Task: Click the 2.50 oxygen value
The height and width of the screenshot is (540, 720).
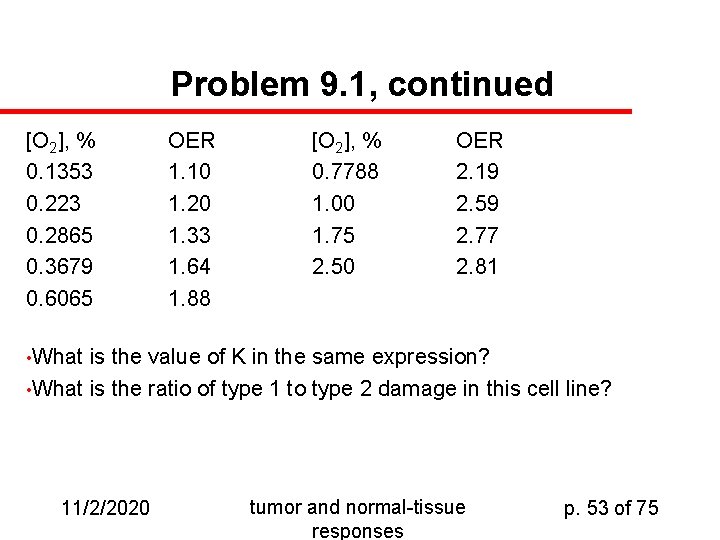Action: pyautogui.click(x=333, y=266)
